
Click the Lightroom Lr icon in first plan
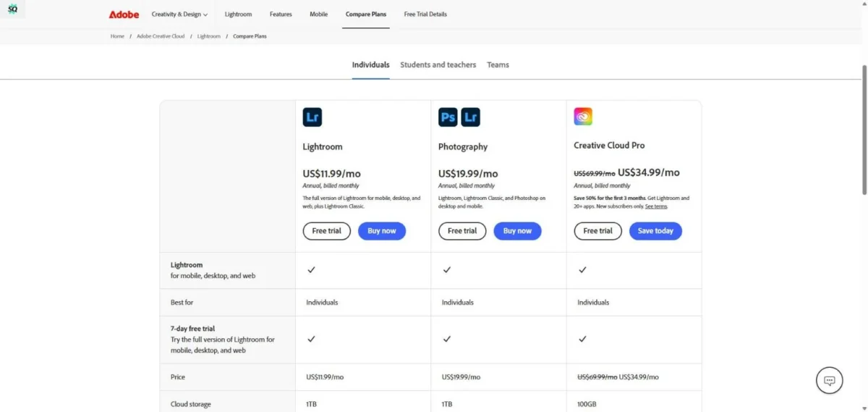312,117
